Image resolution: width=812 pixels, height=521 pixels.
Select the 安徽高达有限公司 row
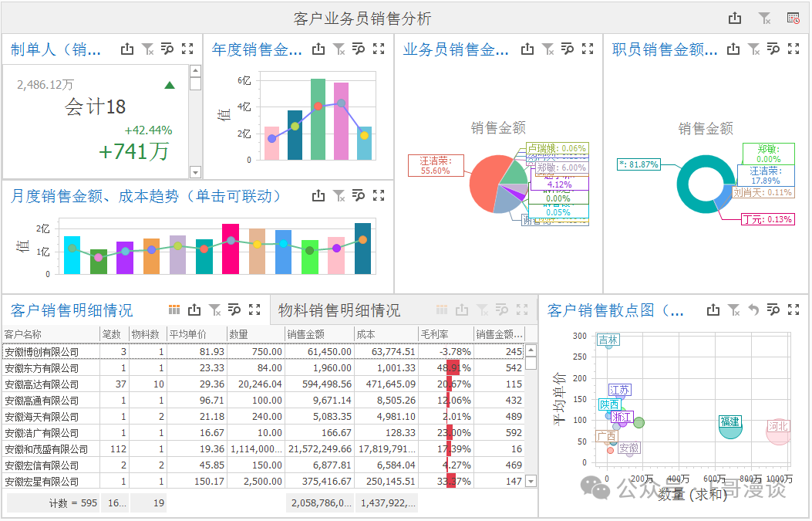263,384
